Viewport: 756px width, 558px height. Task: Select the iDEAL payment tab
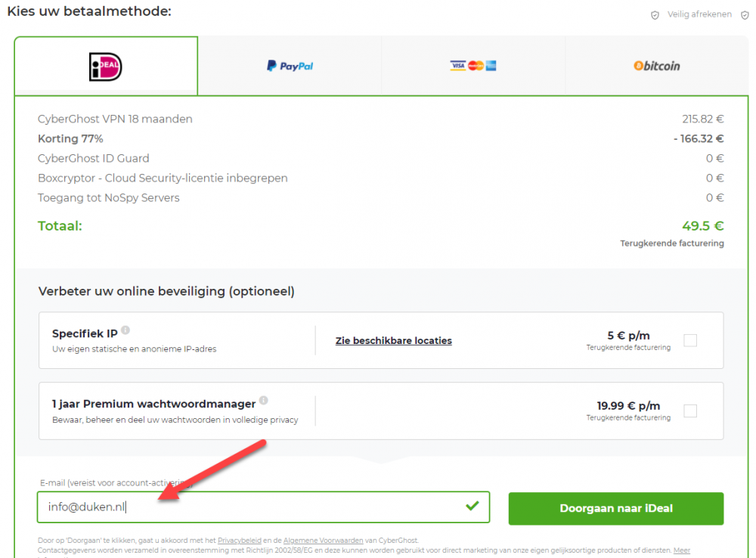click(106, 67)
